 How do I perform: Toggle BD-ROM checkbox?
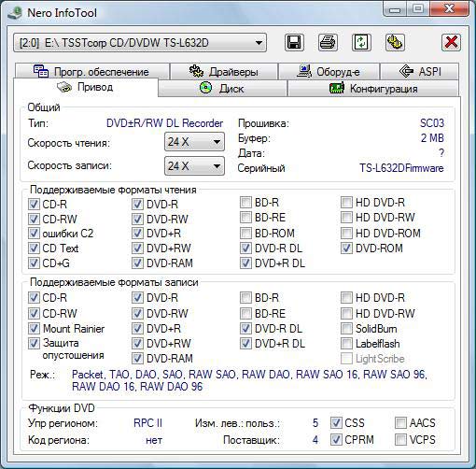245,233
